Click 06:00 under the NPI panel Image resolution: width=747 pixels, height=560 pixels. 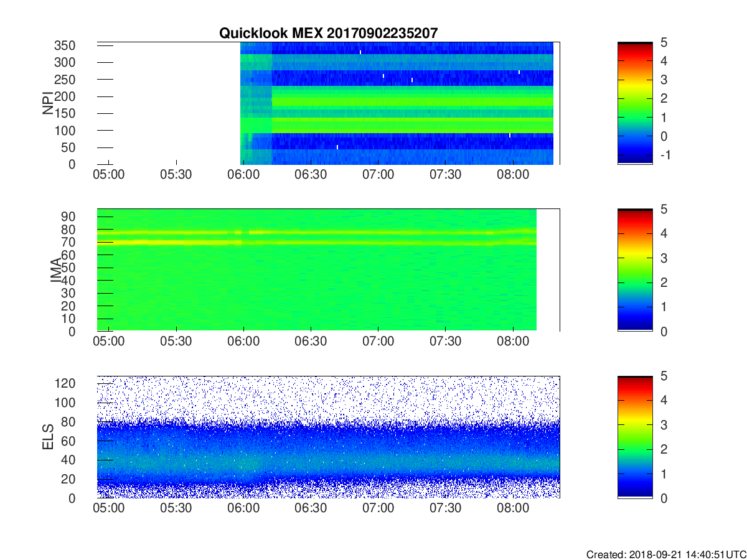point(243,175)
